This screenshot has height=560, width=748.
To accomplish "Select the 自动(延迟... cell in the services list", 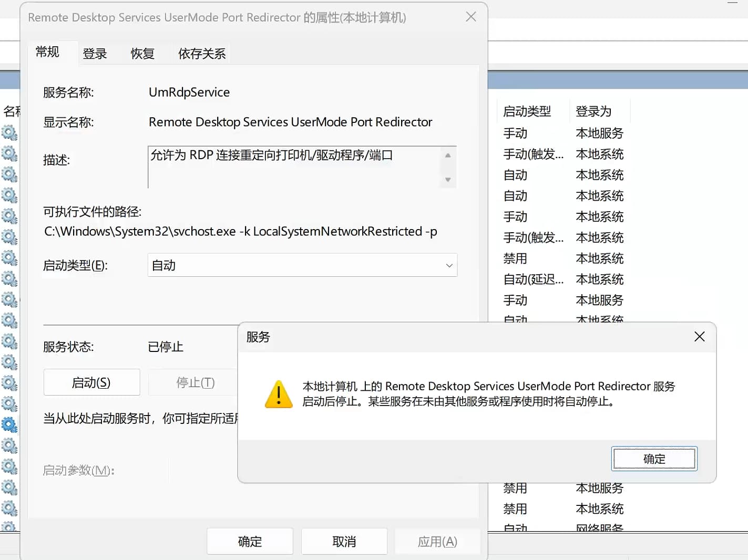I will pyautogui.click(x=533, y=279).
